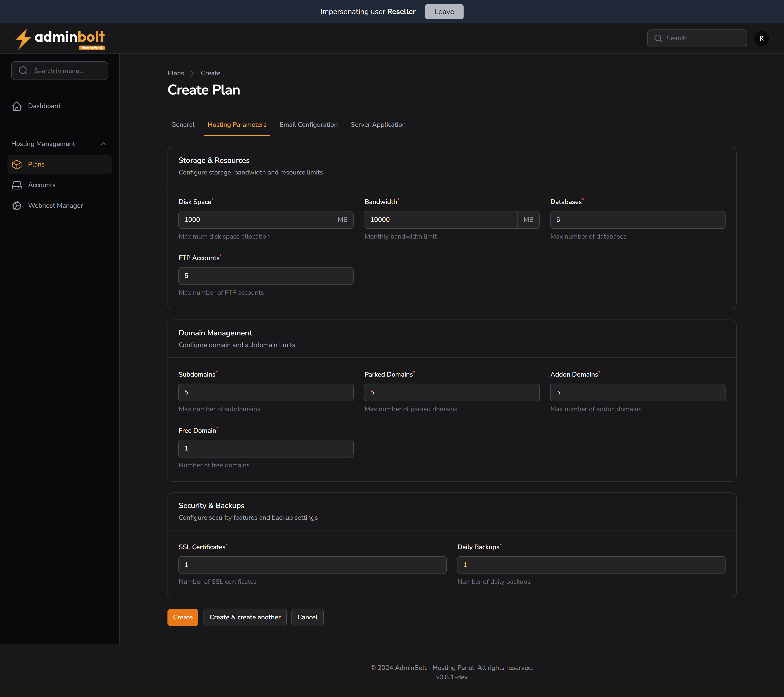Image resolution: width=784 pixels, height=697 pixels.
Task: Click the Accounts drive icon
Action: click(x=17, y=185)
